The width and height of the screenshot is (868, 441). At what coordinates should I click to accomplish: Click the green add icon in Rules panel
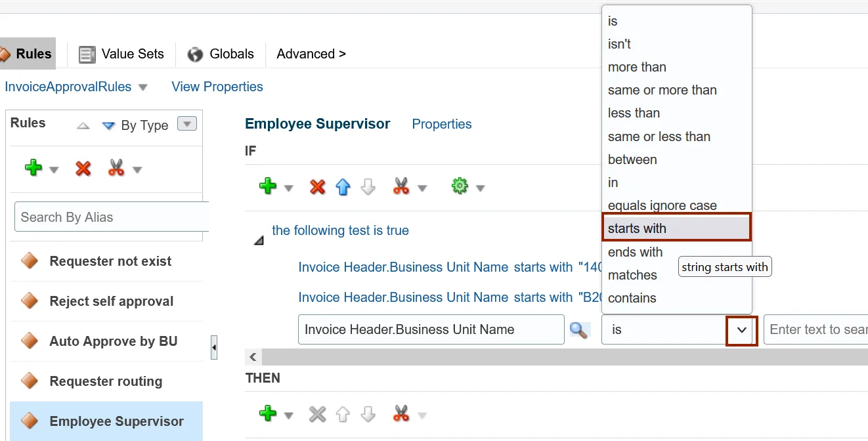click(33, 169)
